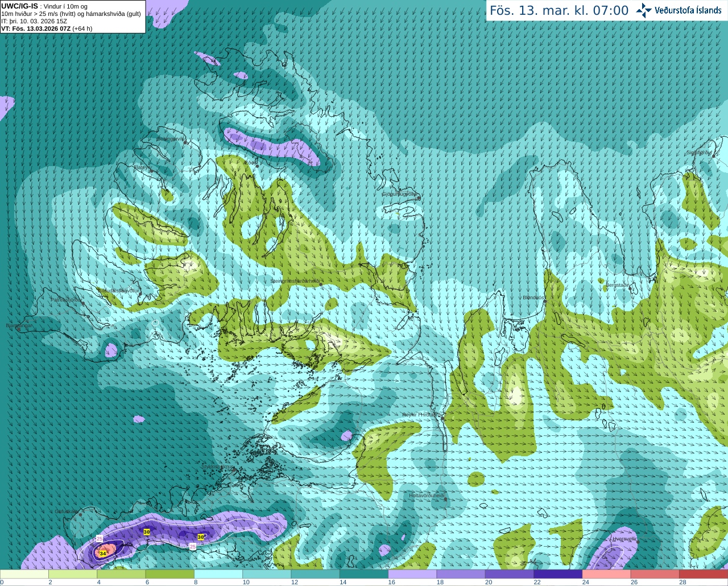The width and height of the screenshot is (728, 586).
Task: Click the Patreksfjörður station label
Action: point(67,299)
